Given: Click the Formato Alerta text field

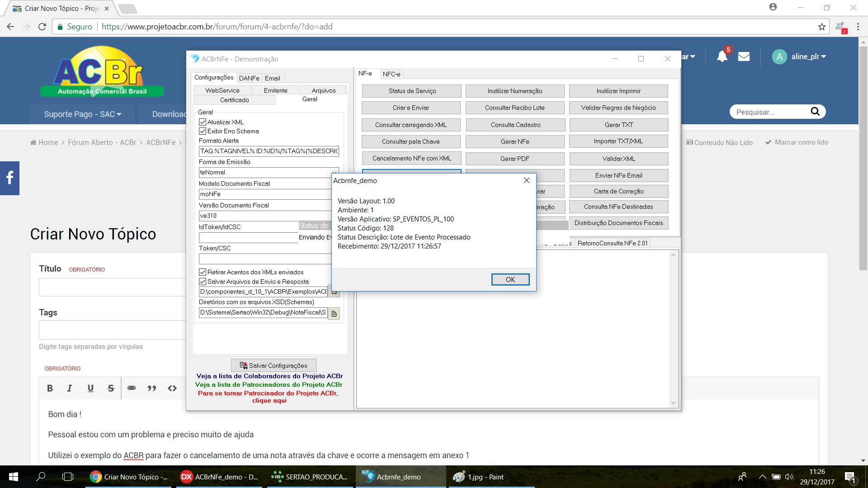Looking at the screenshot, I should click(269, 151).
